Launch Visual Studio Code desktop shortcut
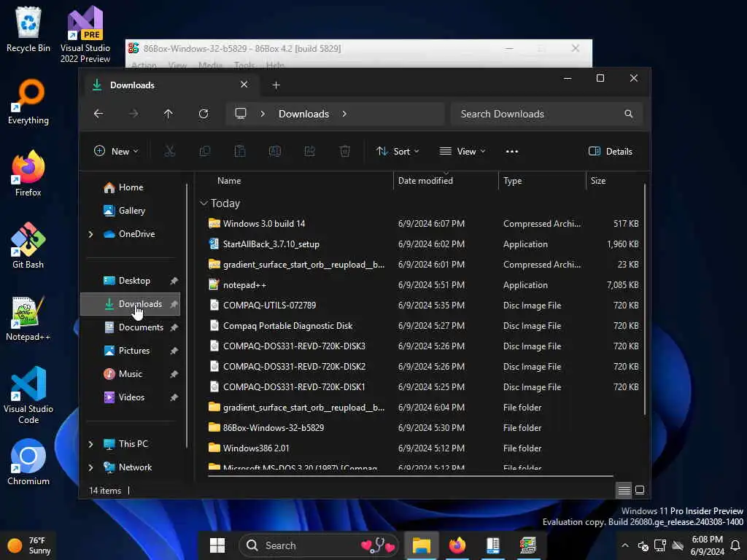The height and width of the screenshot is (560, 747). (28, 395)
